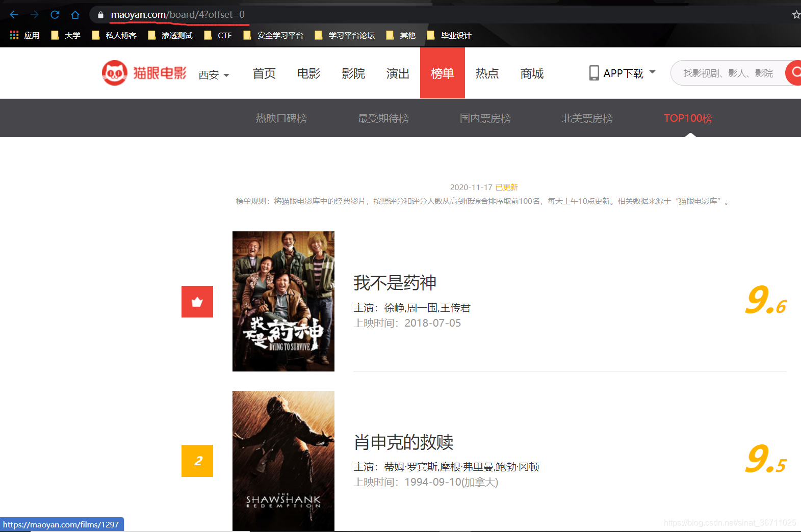Open the browser home page icon

point(75,15)
